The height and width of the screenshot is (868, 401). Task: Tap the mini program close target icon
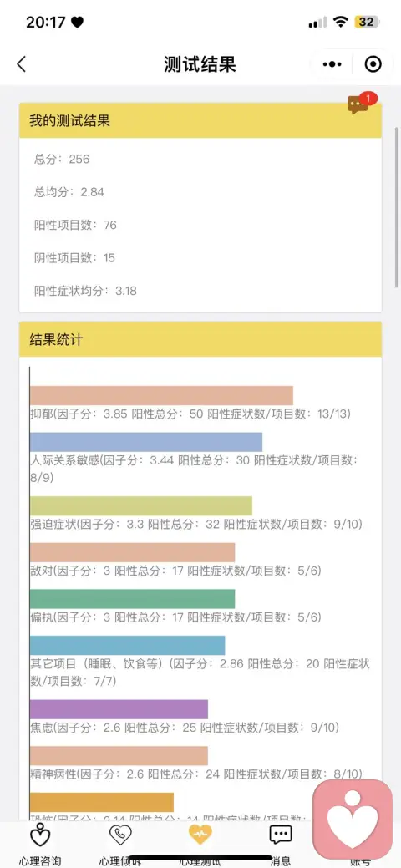click(373, 64)
